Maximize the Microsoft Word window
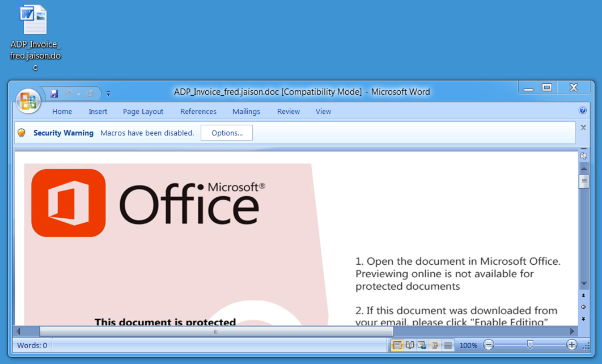This screenshot has height=364, width=602. [547, 87]
